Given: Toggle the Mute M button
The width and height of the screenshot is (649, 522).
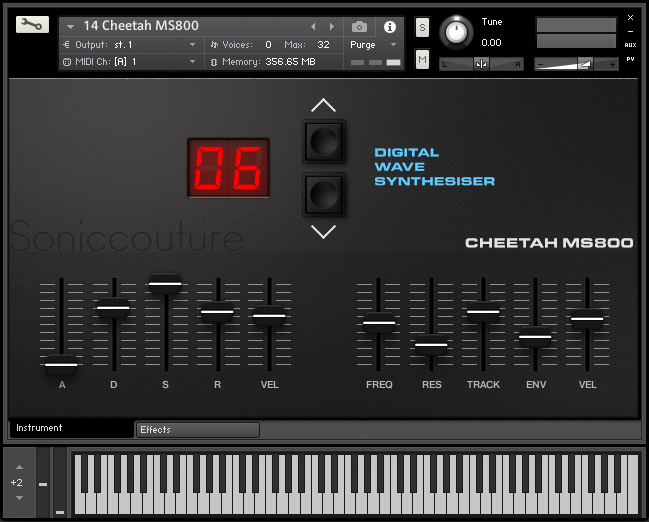Looking at the screenshot, I should tap(422, 60).
